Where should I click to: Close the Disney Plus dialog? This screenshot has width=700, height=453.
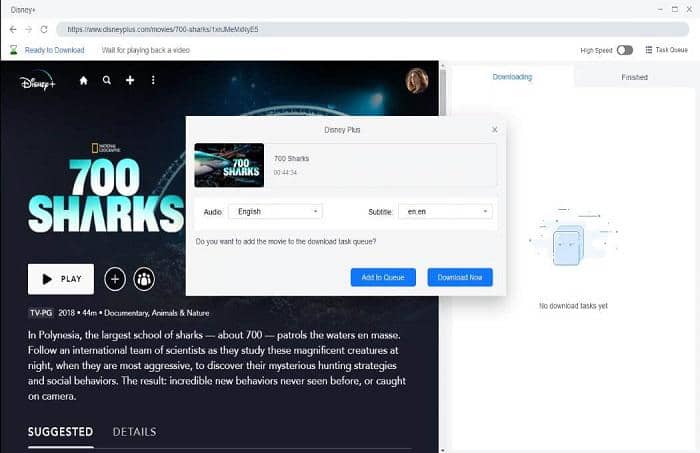495,129
